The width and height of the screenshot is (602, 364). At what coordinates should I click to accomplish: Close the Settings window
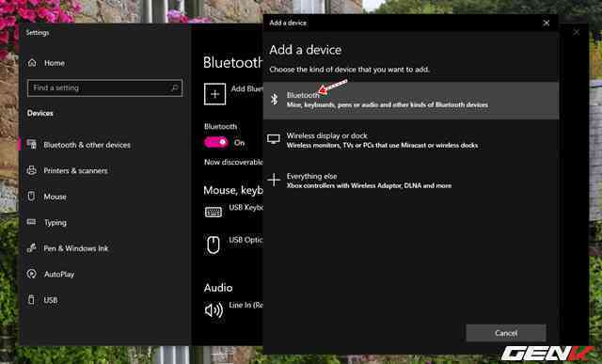pyautogui.click(x=577, y=32)
